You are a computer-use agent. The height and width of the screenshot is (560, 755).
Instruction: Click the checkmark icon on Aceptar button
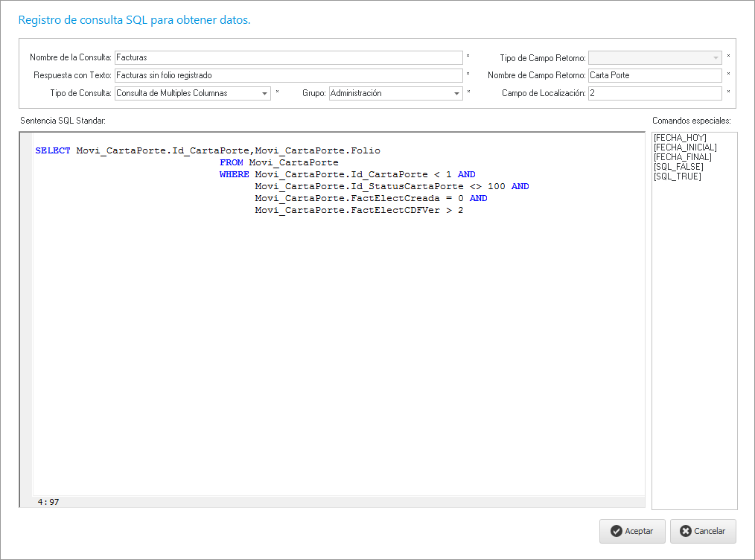(x=616, y=531)
